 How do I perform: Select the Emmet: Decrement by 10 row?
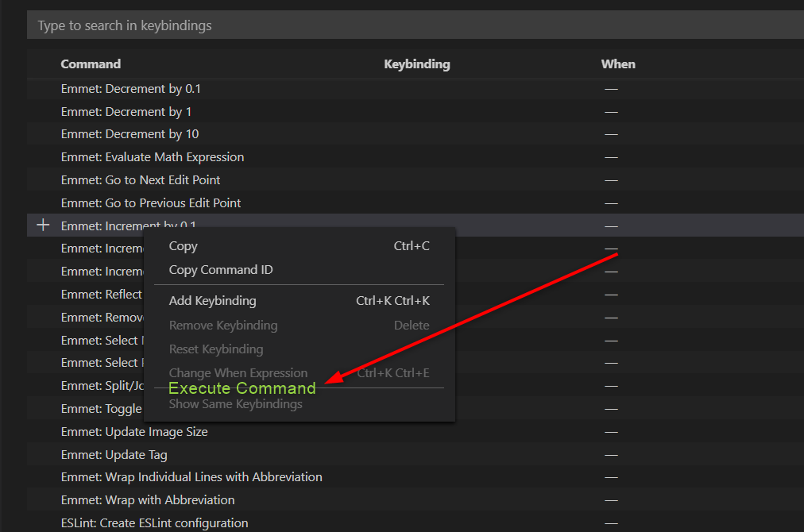416,133
